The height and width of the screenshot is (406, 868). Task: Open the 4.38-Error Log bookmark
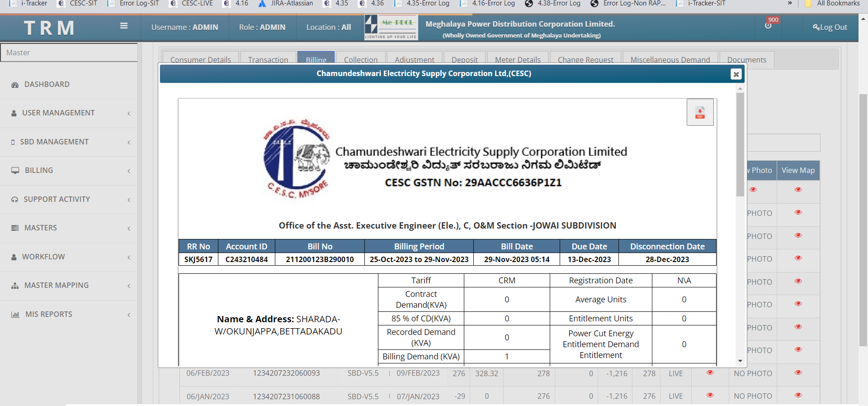click(x=552, y=4)
